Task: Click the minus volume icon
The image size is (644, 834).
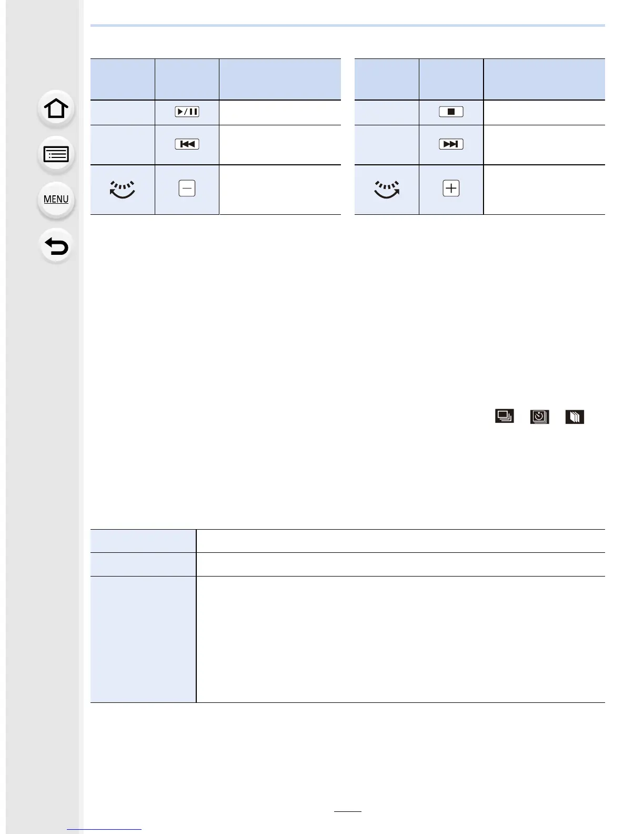Action: (187, 188)
